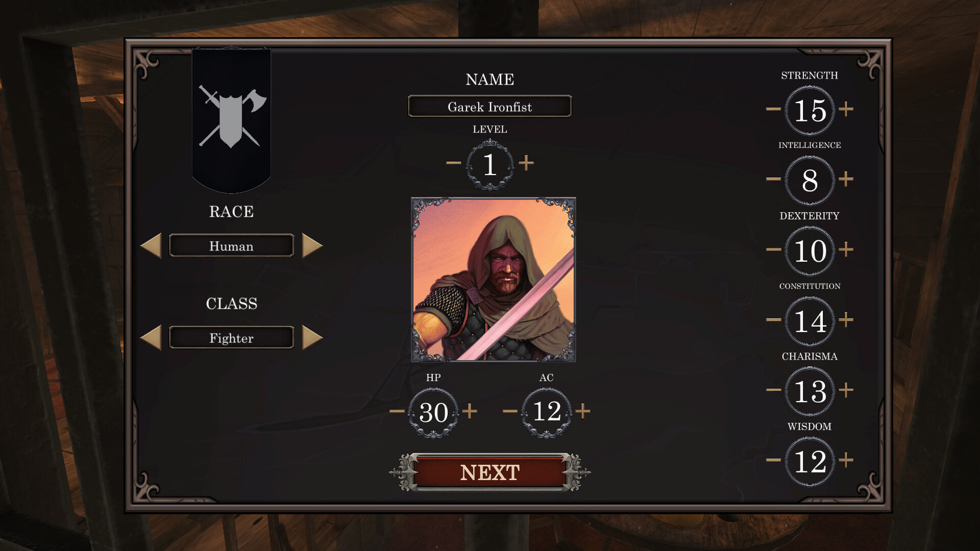Select previous Race with left arrow

pyautogui.click(x=151, y=246)
